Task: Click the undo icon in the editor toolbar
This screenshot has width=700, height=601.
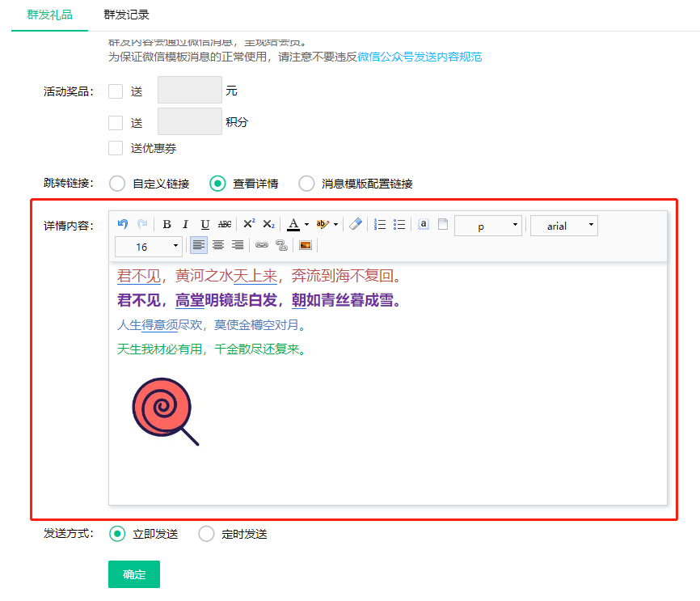Action: tap(121, 224)
